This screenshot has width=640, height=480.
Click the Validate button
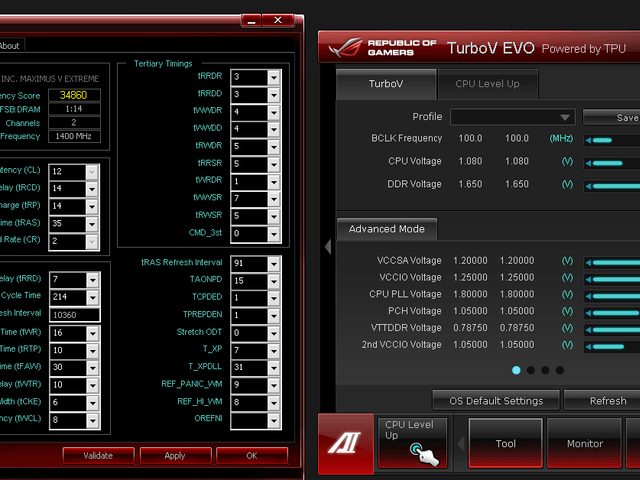coord(98,456)
